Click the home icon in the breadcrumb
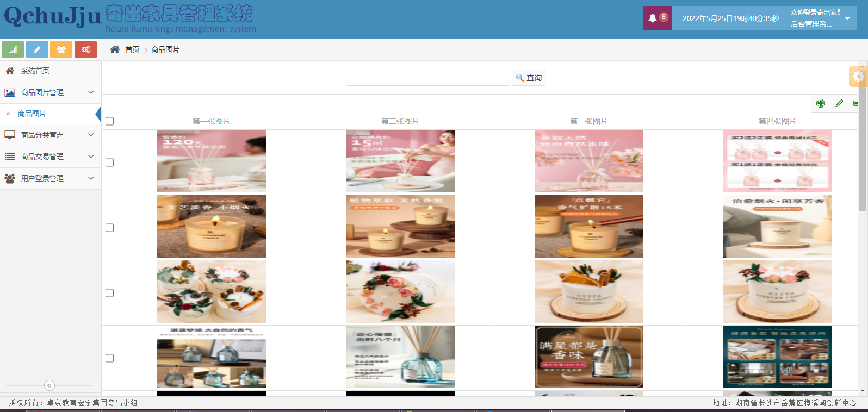The height and width of the screenshot is (412, 868). 115,49
